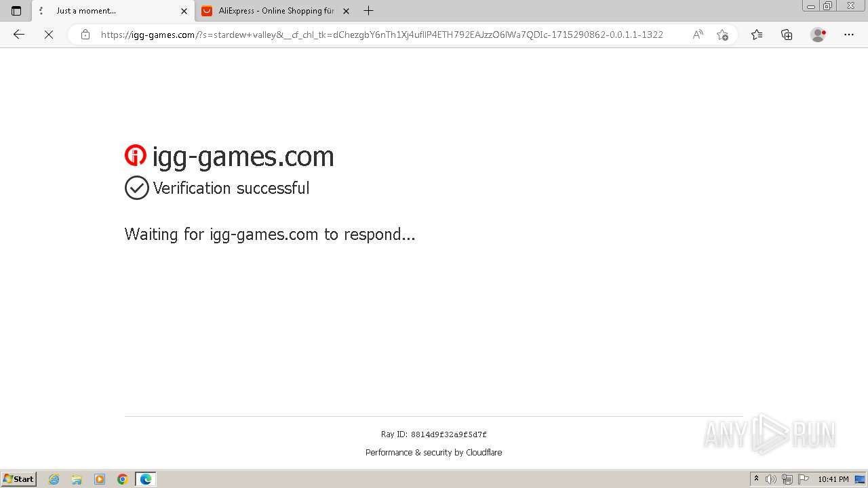
Task: Open the clock showing 10:41 PM
Action: [833, 479]
